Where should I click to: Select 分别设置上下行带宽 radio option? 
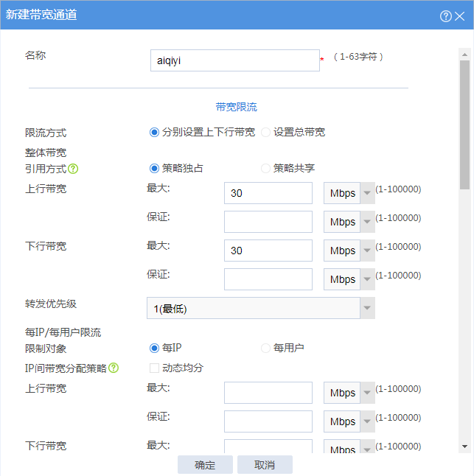coord(154,133)
